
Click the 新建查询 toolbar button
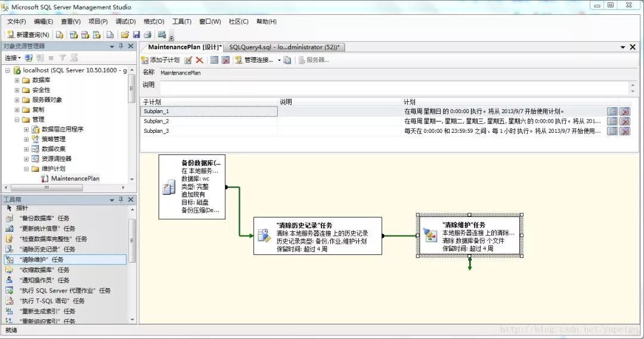pos(28,35)
